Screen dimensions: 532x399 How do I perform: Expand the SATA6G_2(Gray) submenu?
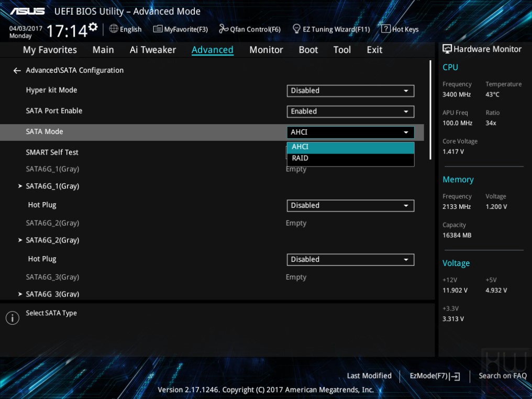pyautogui.click(x=52, y=240)
